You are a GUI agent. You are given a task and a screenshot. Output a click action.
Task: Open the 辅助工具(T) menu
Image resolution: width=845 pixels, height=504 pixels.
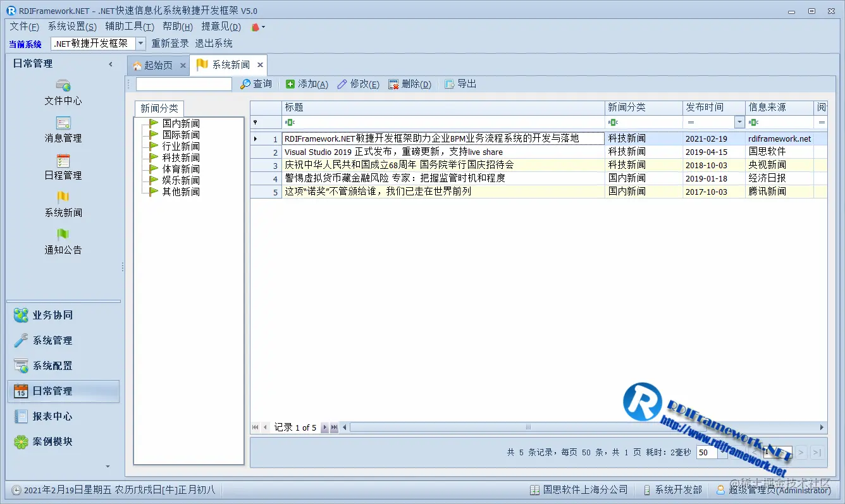click(130, 27)
